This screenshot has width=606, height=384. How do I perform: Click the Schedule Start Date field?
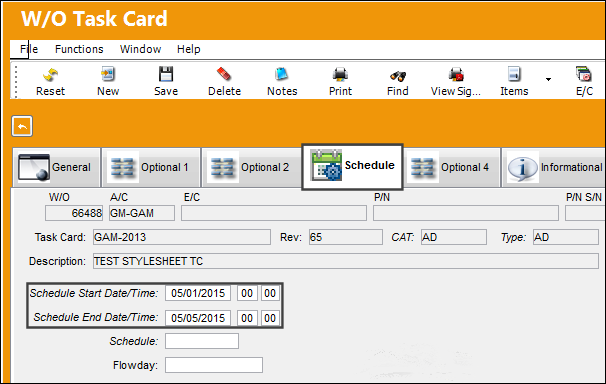(x=198, y=293)
